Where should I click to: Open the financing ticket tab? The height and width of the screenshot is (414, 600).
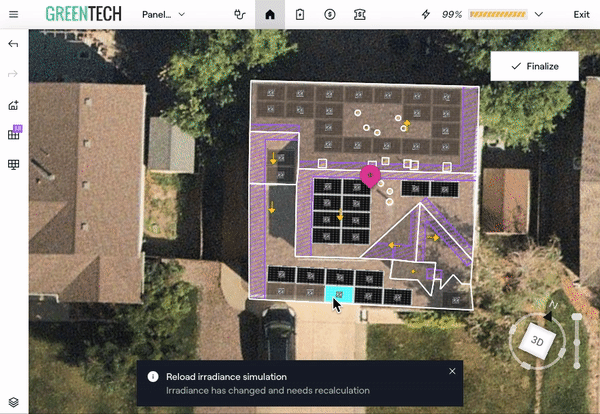[361, 15]
